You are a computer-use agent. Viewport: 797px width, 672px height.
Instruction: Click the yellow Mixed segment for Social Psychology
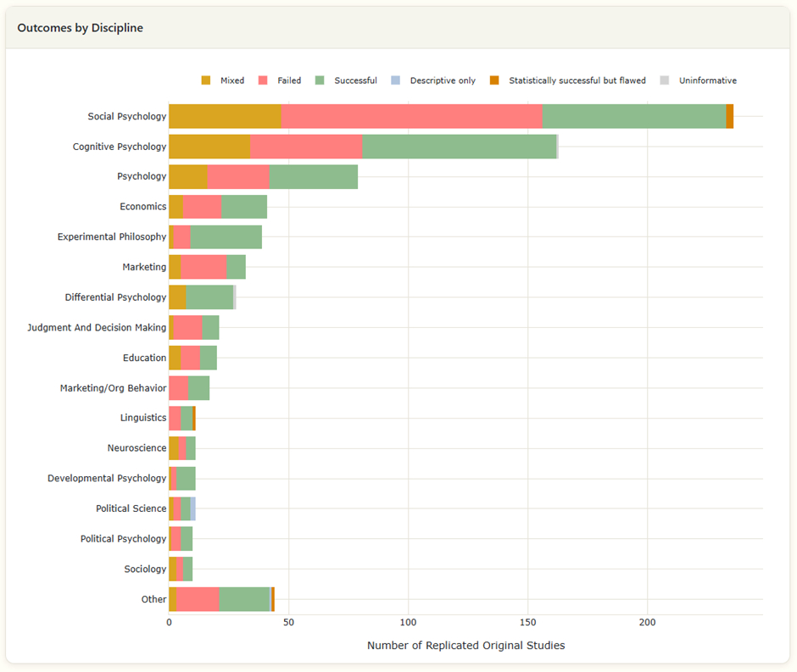pos(225,116)
